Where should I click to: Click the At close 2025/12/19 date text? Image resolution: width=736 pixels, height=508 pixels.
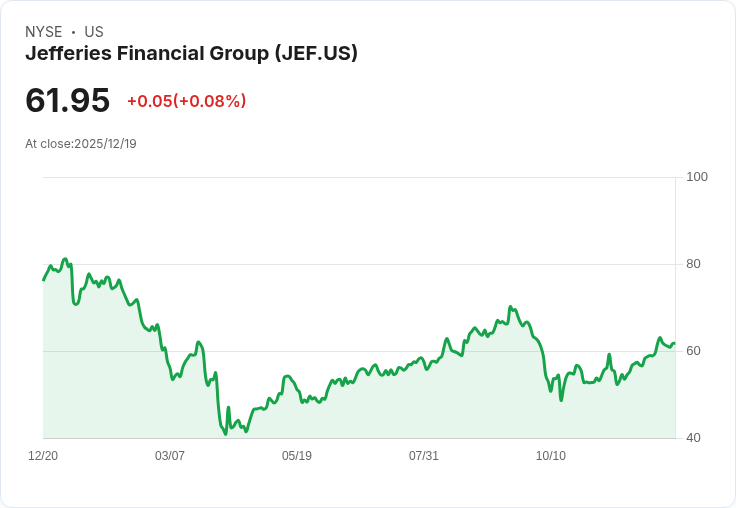pos(81,144)
